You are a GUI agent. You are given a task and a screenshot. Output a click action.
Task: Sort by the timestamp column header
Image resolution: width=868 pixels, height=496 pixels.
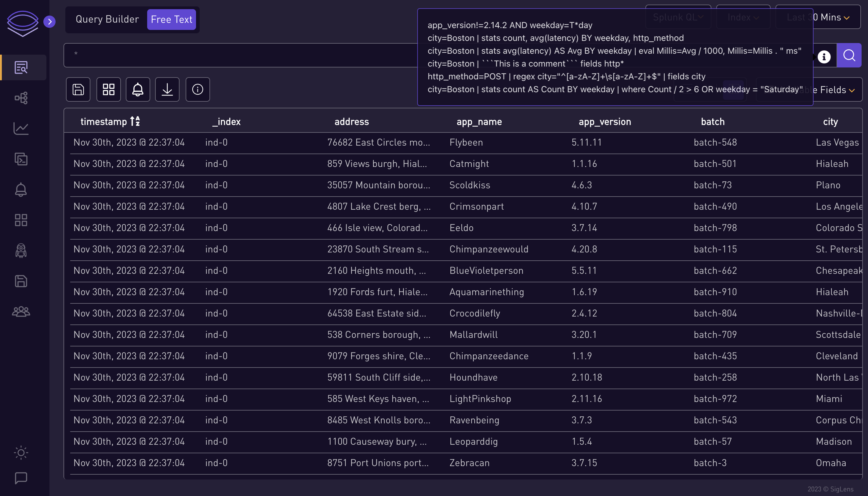pyautogui.click(x=110, y=121)
